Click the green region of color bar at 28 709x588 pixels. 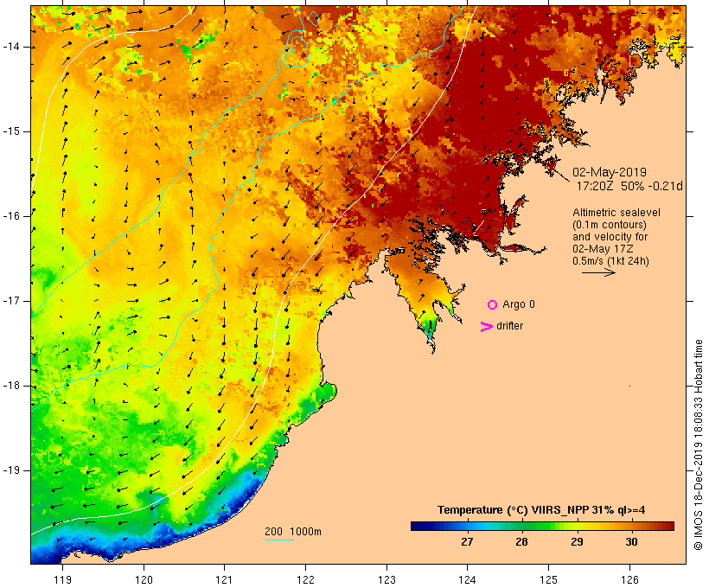(x=521, y=526)
